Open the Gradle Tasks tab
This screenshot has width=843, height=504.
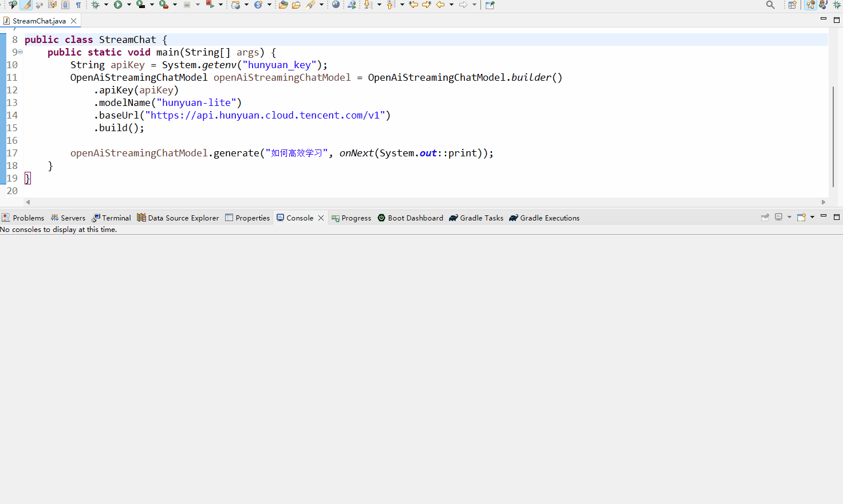pos(476,218)
